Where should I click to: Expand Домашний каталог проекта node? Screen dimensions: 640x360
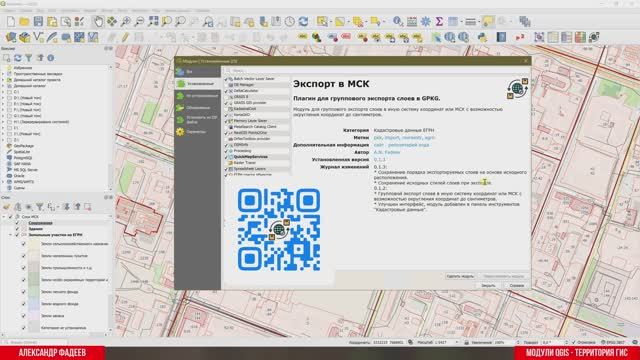tap(3, 80)
